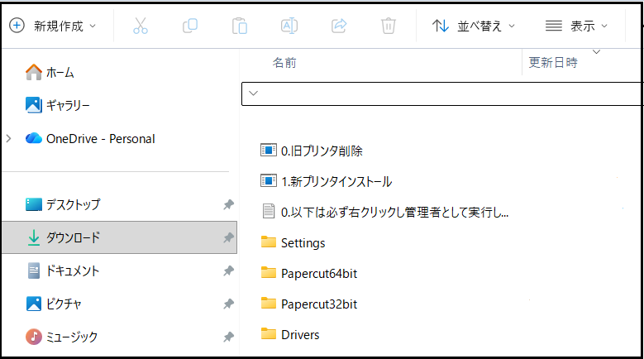This screenshot has width=644, height=359.
Task: Click the Rename icon in toolbar
Action: point(289,26)
